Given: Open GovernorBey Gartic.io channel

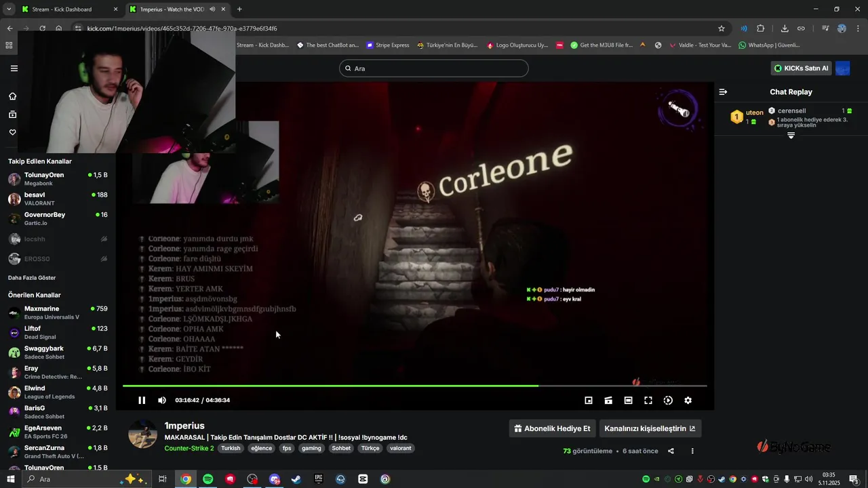Looking at the screenshot, I should (x=58, y=218).
